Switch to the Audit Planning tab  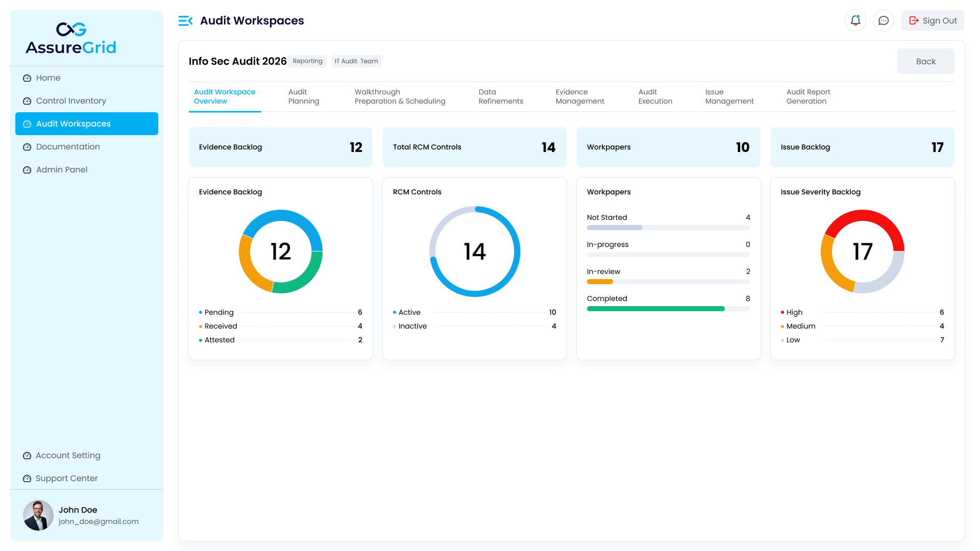(304, 96)
